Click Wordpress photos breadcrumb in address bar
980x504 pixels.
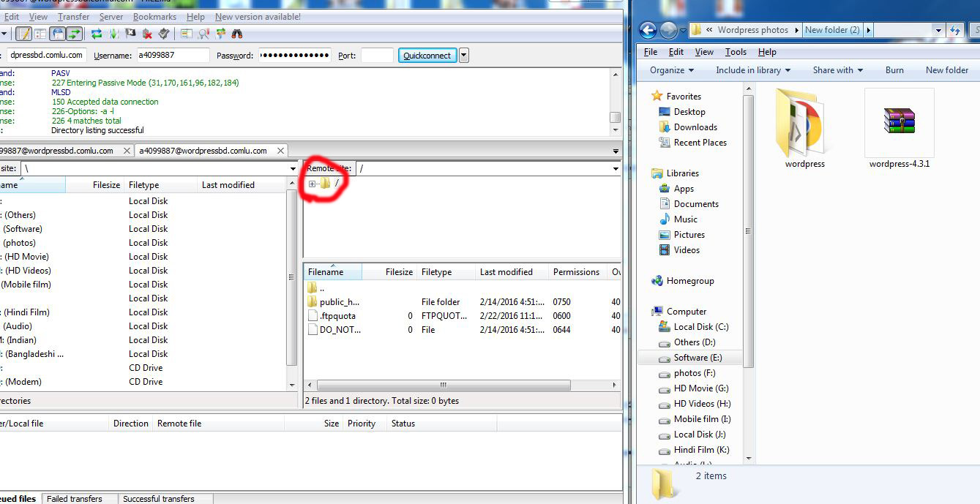click(x=753, y=30)
